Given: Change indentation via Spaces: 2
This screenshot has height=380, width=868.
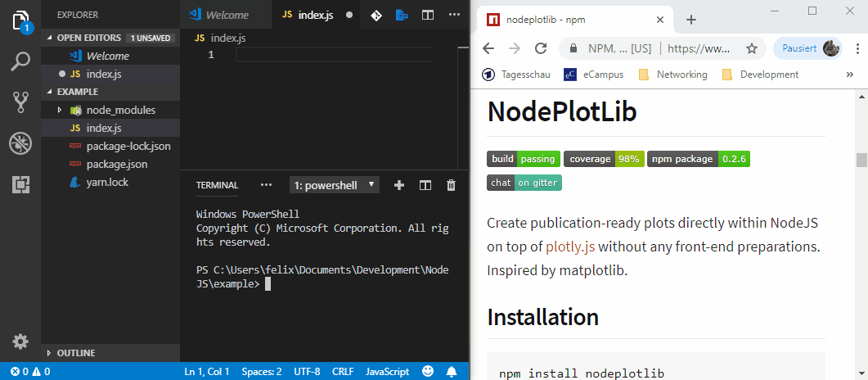Looking at the screenshot, I should (x=261, y=372).
